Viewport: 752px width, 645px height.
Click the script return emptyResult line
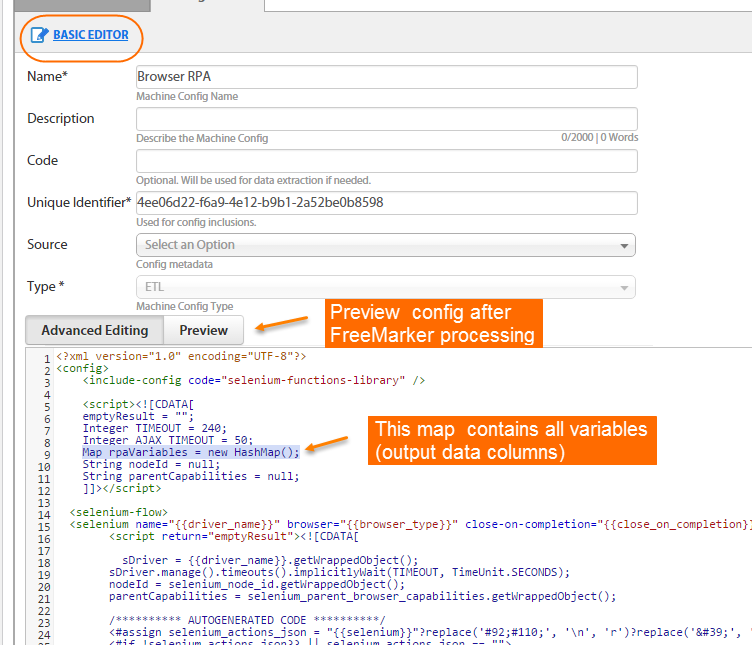point(234,536)
